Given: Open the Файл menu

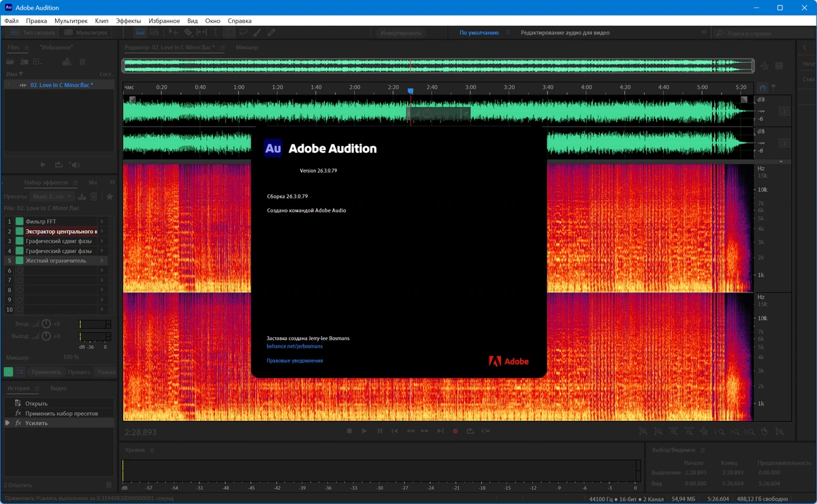Looking at the screenshot, I should coord(12,21).
